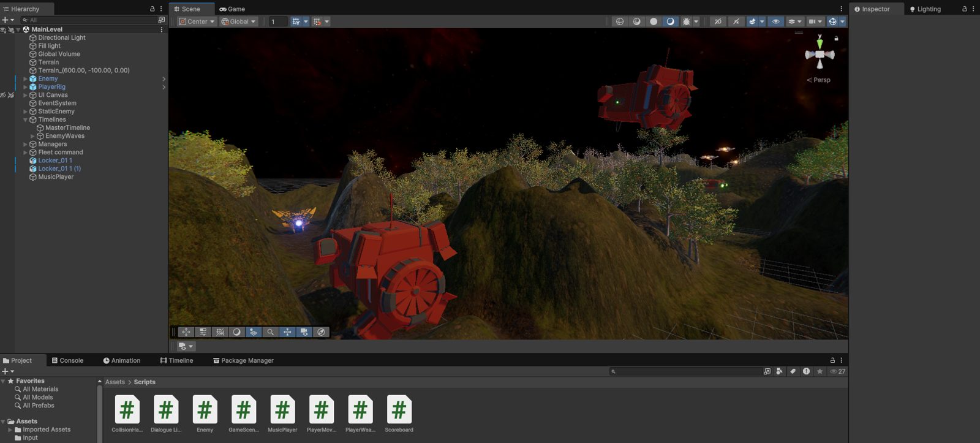This screenshot has width=980, height=443.
Task: Click magnifier search overlay icon
Action: click(x=270, y=332)
